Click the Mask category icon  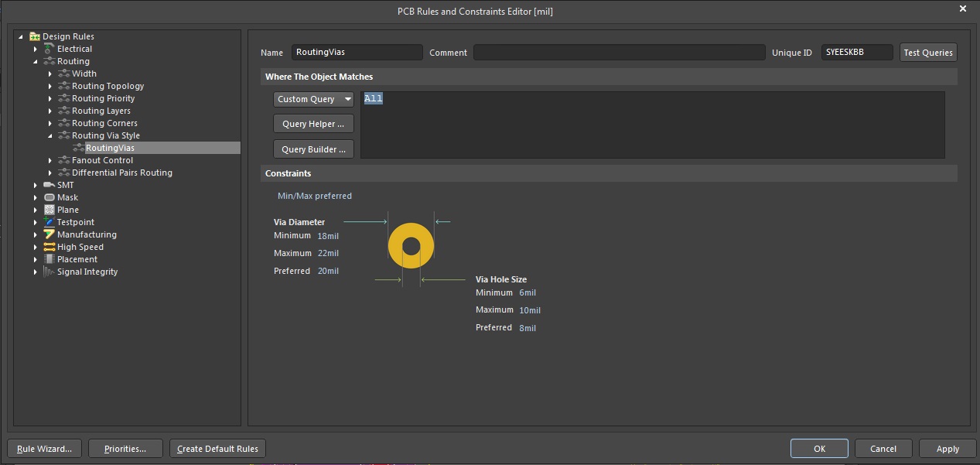click(50, 197)
